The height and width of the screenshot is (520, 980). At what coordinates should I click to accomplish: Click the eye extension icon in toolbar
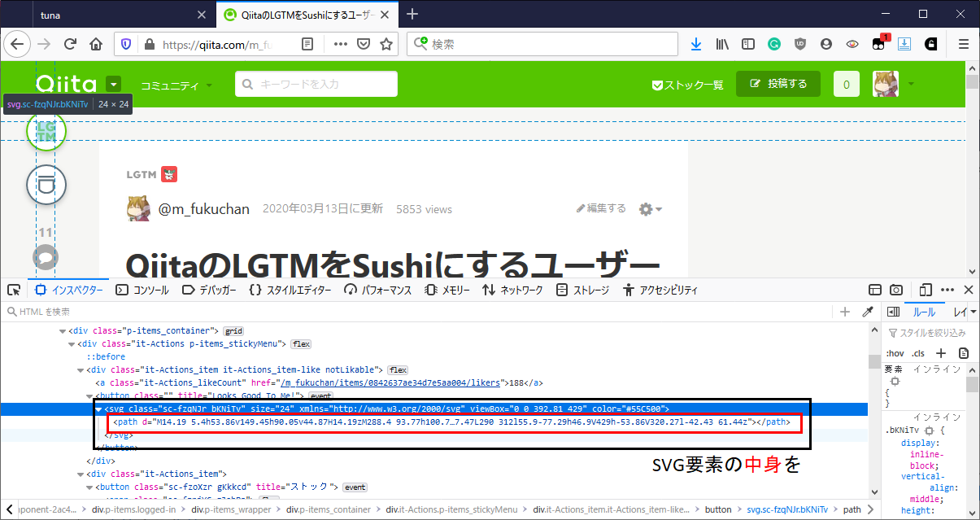(852, 44)
